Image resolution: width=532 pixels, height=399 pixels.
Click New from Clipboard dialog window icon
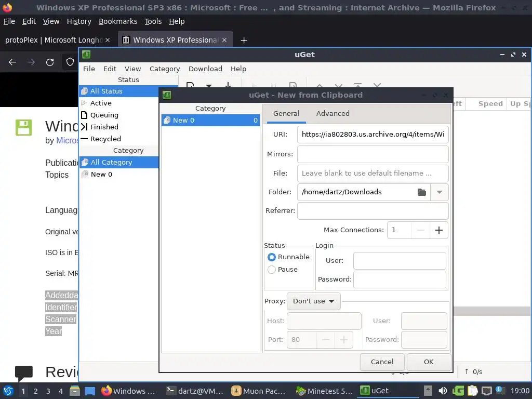[x=167, y=95]
